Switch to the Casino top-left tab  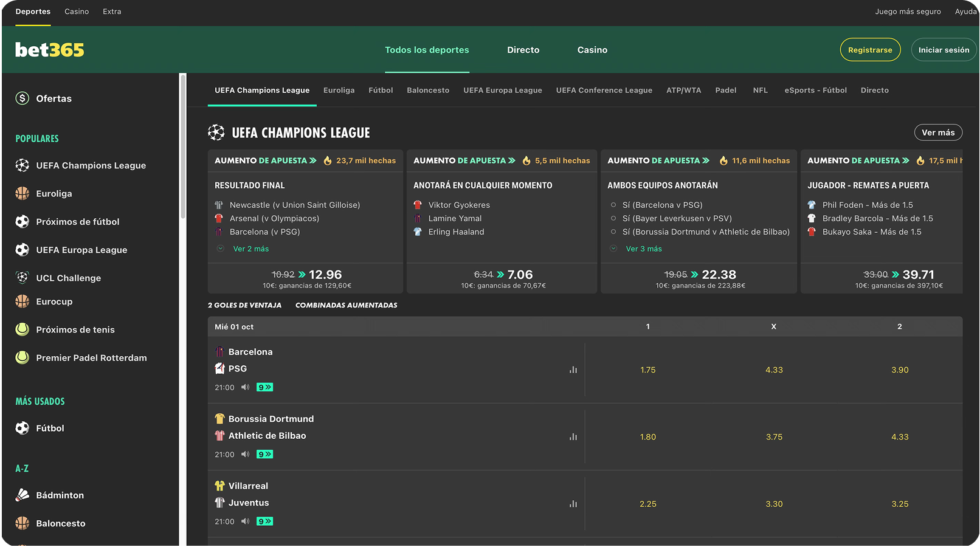tap(77, 12)
